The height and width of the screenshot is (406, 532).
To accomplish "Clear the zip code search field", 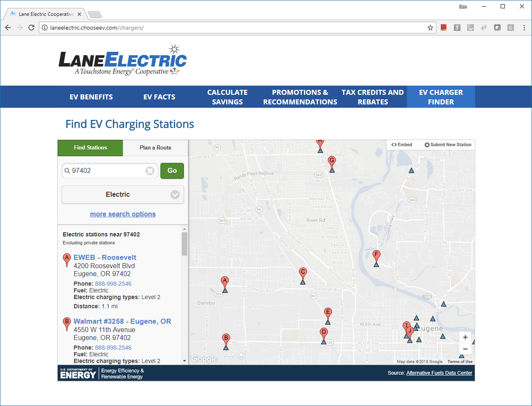I will pos(150,171).
